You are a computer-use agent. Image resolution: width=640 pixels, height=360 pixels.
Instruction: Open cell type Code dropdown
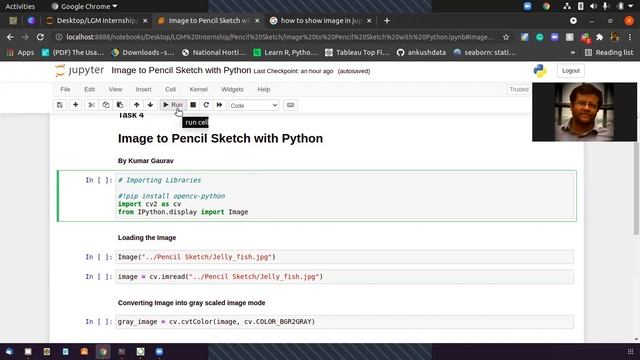click(254, 105)
